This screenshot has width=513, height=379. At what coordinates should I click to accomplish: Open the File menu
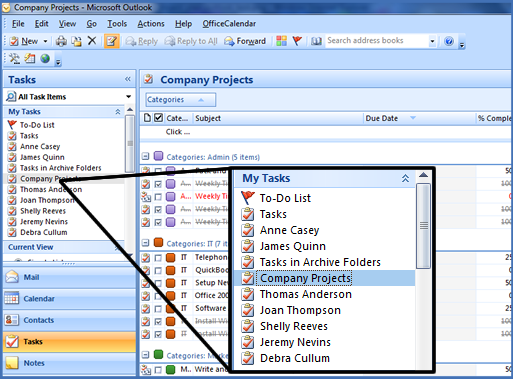(x=18, y=24)
